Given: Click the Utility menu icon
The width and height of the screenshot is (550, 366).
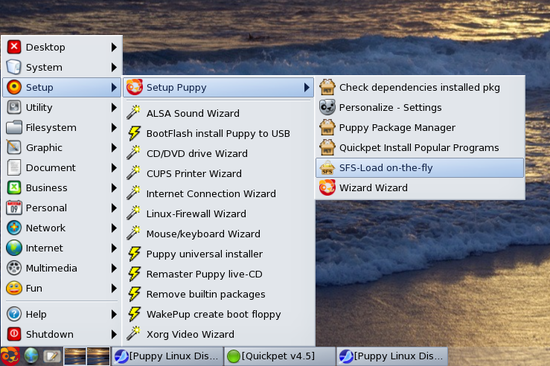Looking at the screenshot, I should (x=14, y=107).
